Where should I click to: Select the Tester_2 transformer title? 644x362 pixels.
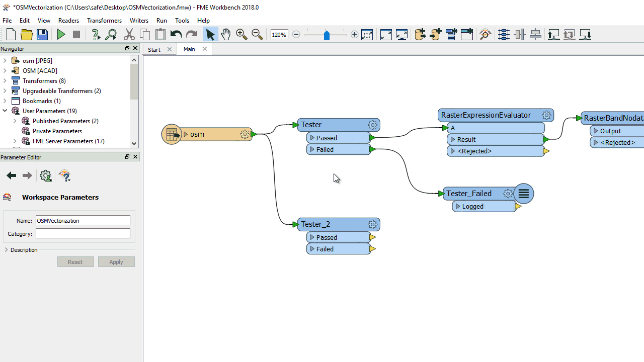(315, 224)
